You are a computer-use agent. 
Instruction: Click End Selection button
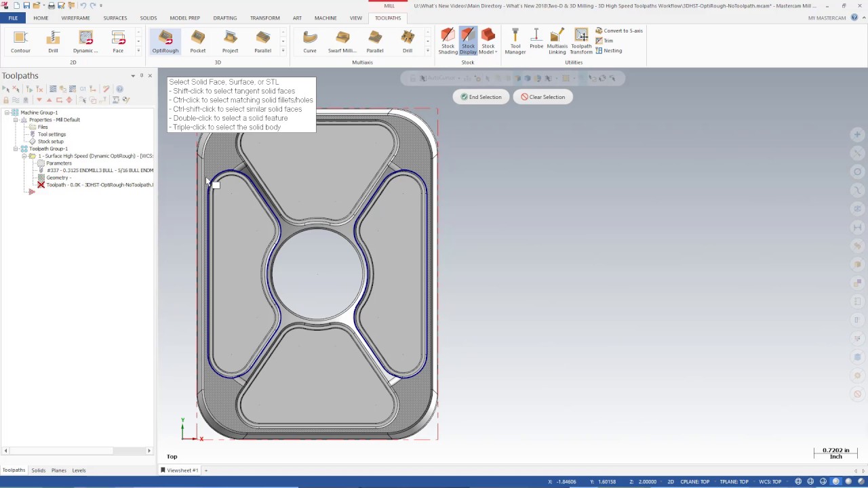tap(481, 97)
